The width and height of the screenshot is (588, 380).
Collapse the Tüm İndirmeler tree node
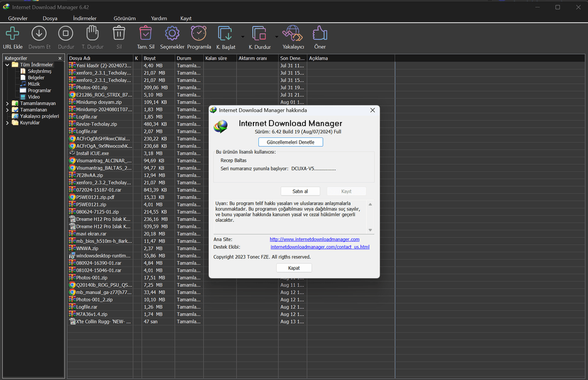(7, 65)
